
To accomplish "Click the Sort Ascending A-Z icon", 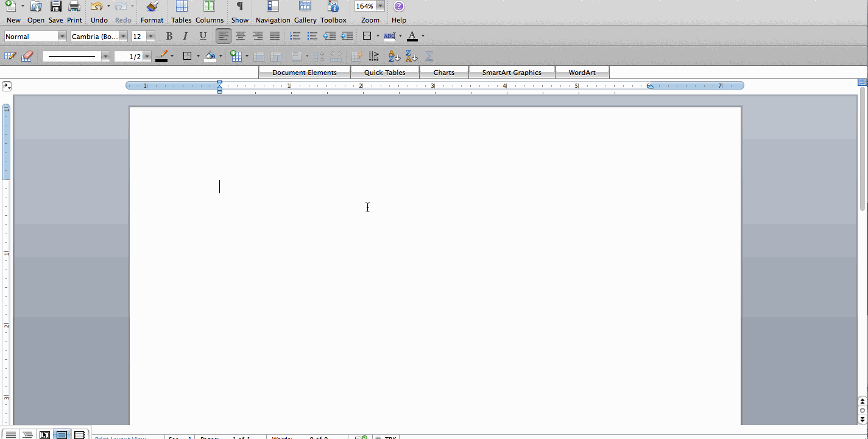I will (x=394, y=56).
